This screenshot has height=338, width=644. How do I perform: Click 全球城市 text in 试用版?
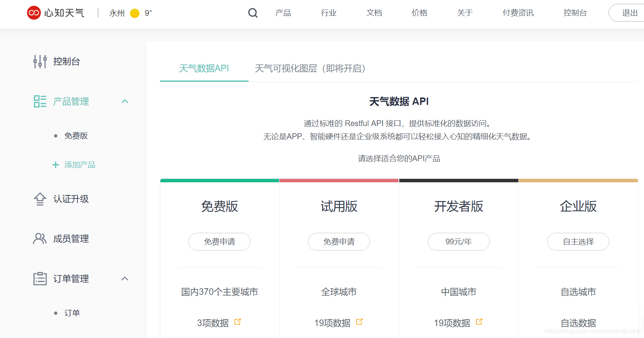coord(339,292)
